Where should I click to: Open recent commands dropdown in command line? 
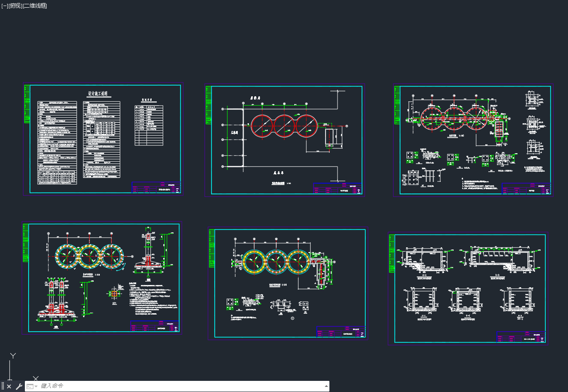pos(32,386)
